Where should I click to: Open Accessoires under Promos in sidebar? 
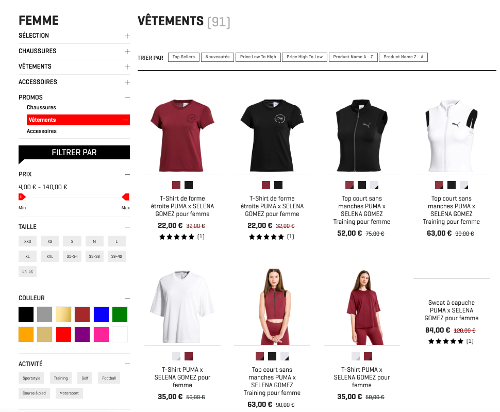pyautogui.click(x=41, y=131)
